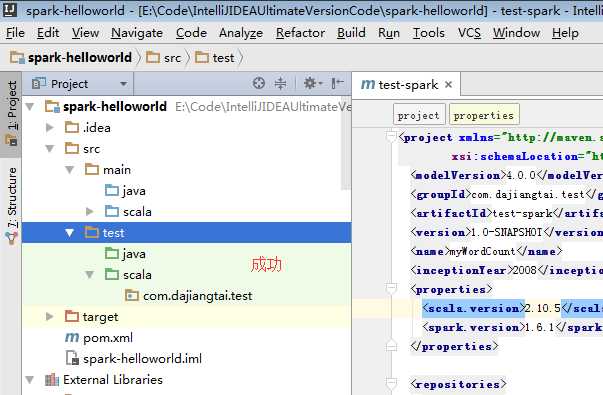This screenshot has height=395, width=603.
Task: Click the com.dajiangtai.test package icon
Action: pyautogui.click(x=132, y=295)
